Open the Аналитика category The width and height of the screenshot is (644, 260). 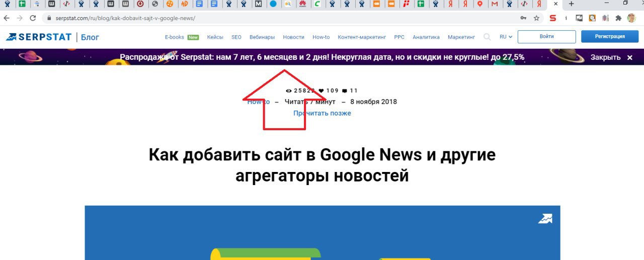click(426, 37)
